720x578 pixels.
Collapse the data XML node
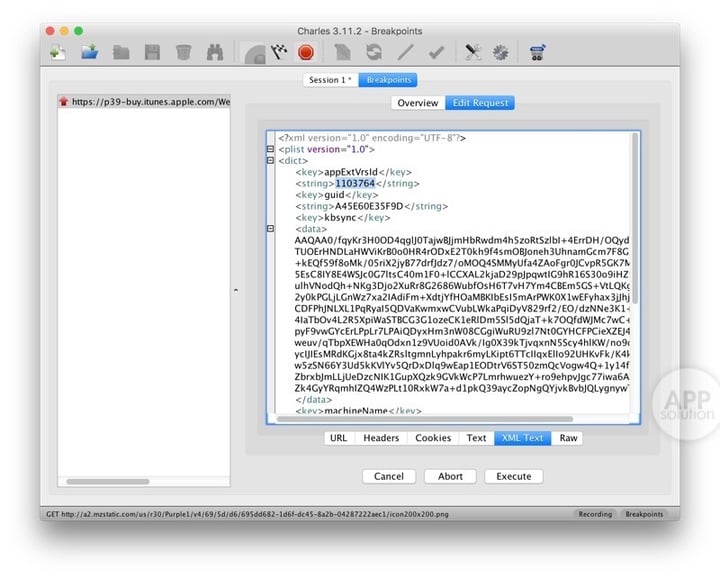(270, 228)
